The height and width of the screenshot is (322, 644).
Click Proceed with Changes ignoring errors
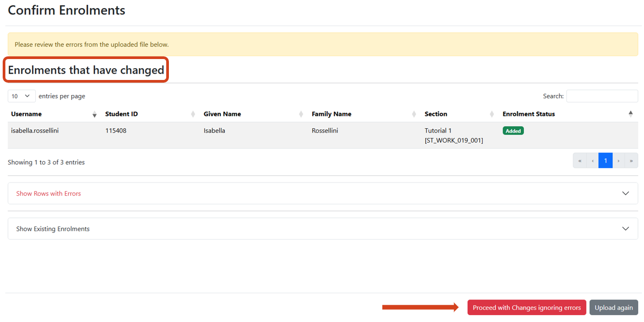coord(527,308)
